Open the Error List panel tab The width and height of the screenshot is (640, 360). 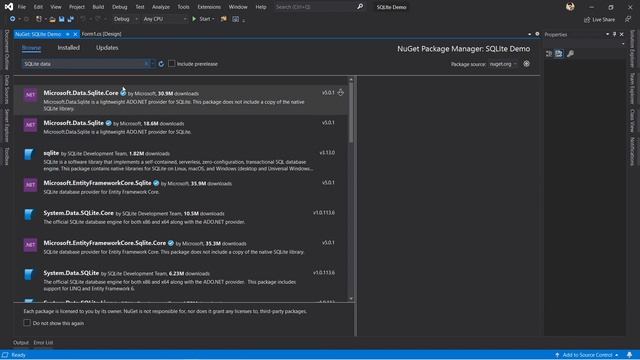[x=43, y=342]
